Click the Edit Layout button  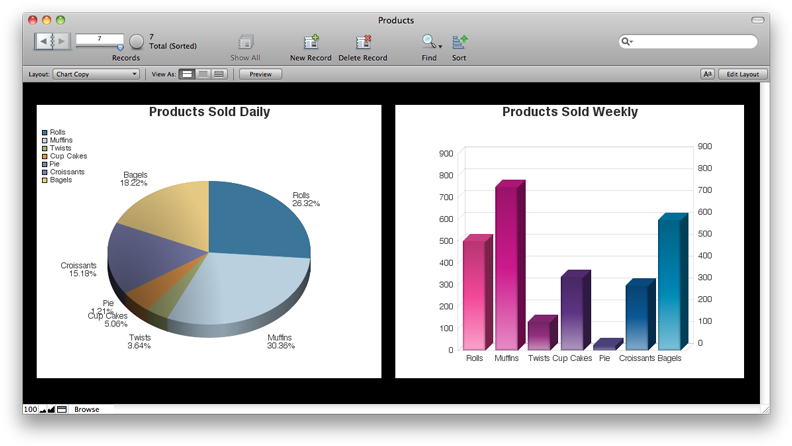coord(742,74)
